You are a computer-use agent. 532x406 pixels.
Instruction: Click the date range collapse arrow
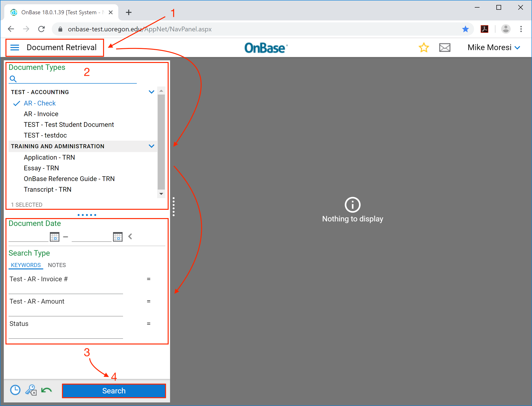point(130,236)
